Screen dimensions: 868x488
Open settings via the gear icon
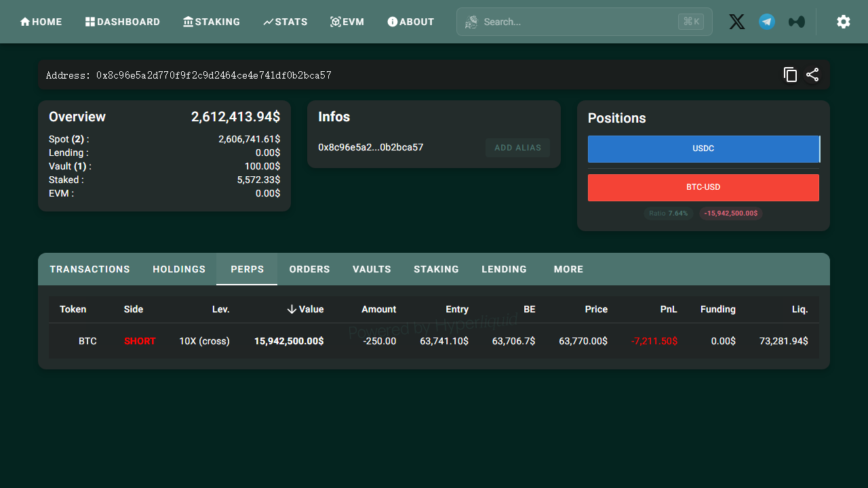click(844, 22)
